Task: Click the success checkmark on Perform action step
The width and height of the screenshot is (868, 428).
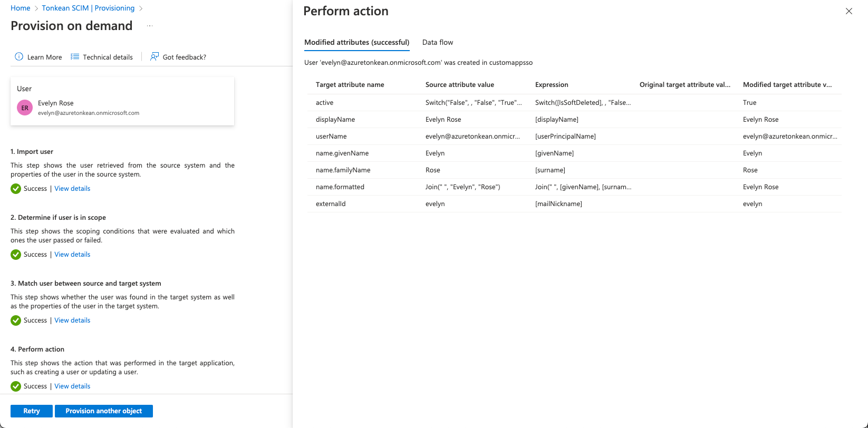Action: click(15, 386)
